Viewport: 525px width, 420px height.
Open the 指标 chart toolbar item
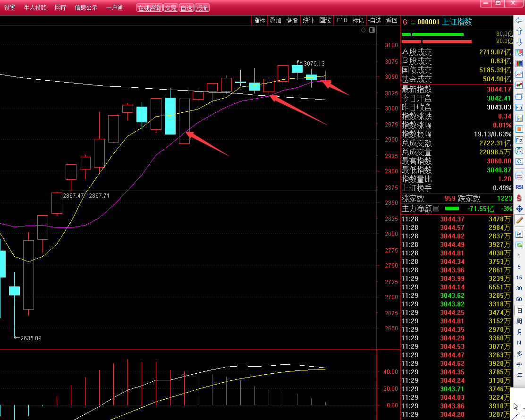coord(260,20)
